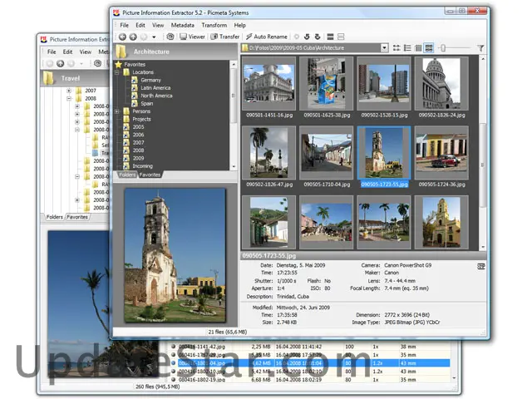This screenshot has width=532, height=399.
Task: Select the Latin America favorite
Action: (x=155, y=88)
